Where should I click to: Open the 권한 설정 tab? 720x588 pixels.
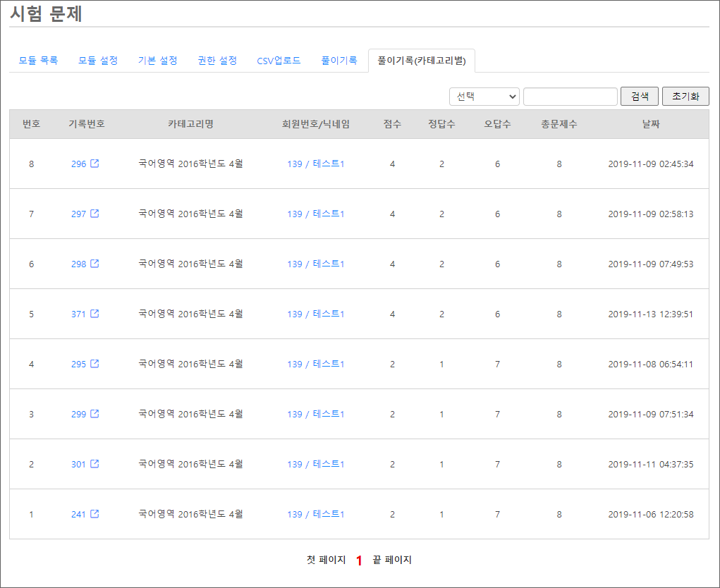(217, 61)
